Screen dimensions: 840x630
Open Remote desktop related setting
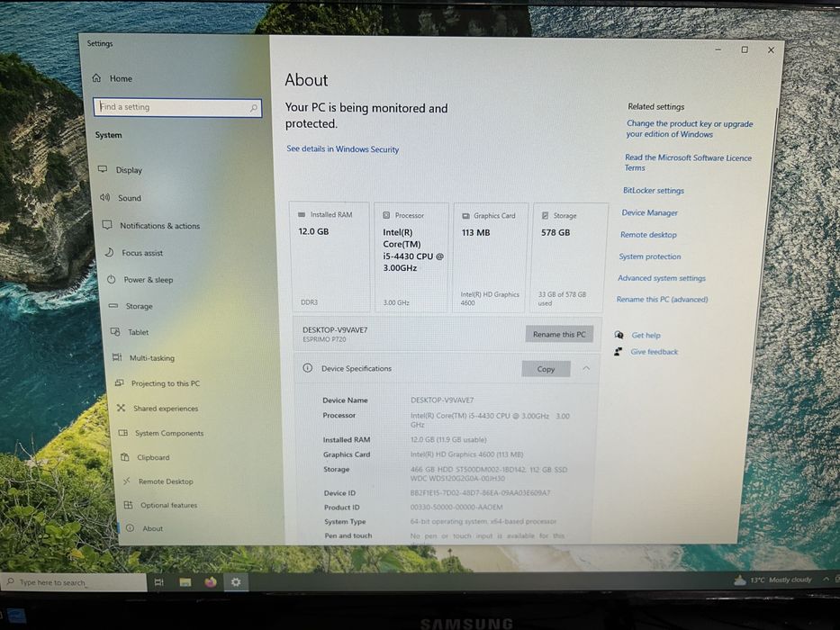coord(648,235)
